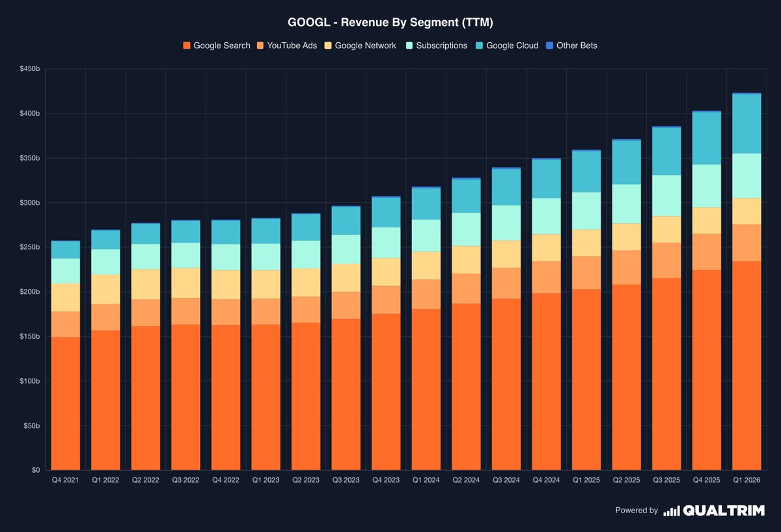Click the chart title GOOGL - Revenue By Segment (TTM)
The height and width of the screenshot is (532, 781).
[x=390, y=22]
